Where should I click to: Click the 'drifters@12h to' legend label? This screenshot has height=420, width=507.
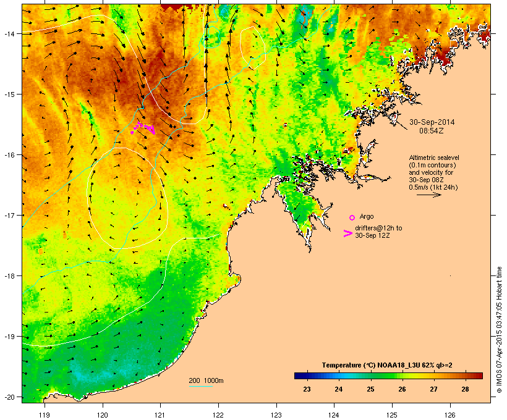378,228
